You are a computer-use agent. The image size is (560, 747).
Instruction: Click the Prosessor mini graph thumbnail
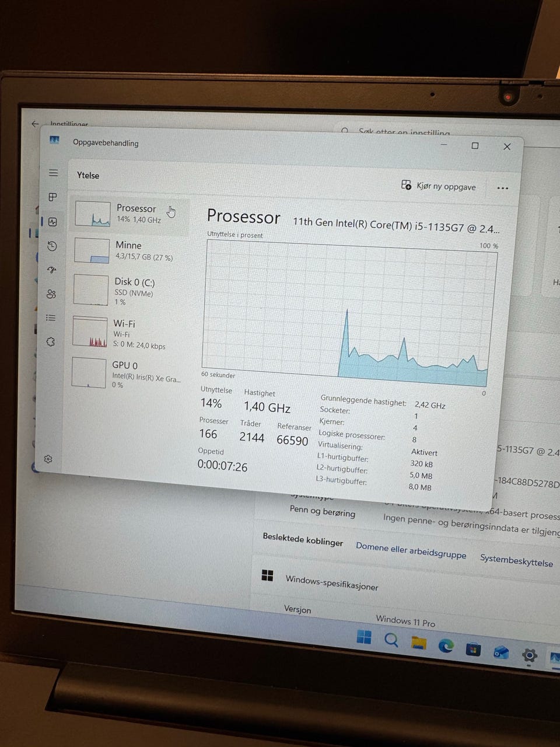[93, 214]
